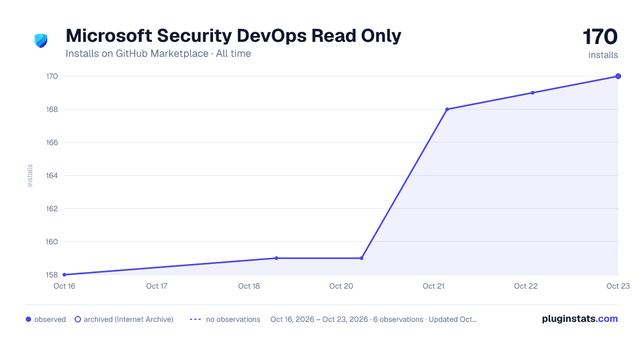Click the '166' y-axis tick label
The width and height of the screenshot is (644, 338).
(x=52, y=142)
